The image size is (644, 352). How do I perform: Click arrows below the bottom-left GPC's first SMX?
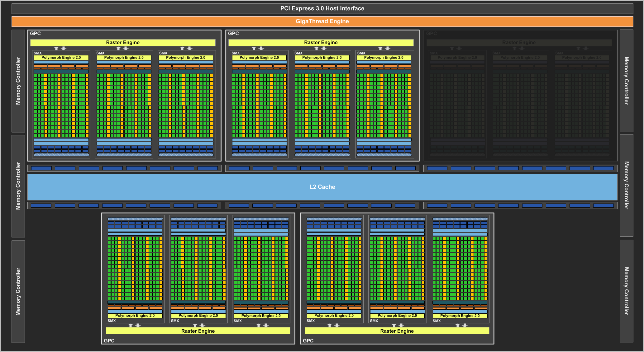tap(134, 325)
